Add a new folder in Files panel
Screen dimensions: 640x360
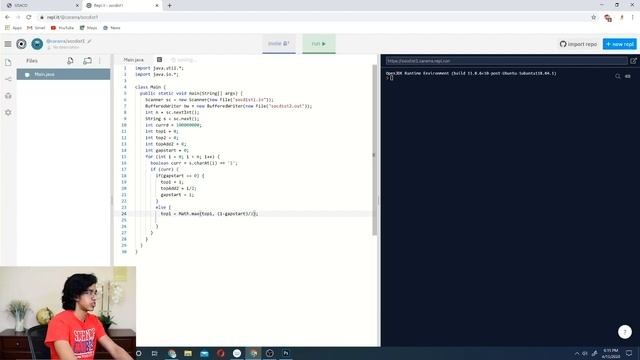click(x=87, y=61)
